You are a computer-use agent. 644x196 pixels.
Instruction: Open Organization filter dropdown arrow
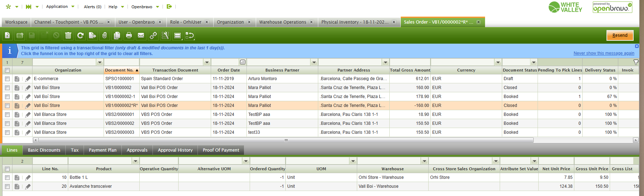tap(100, 62)
